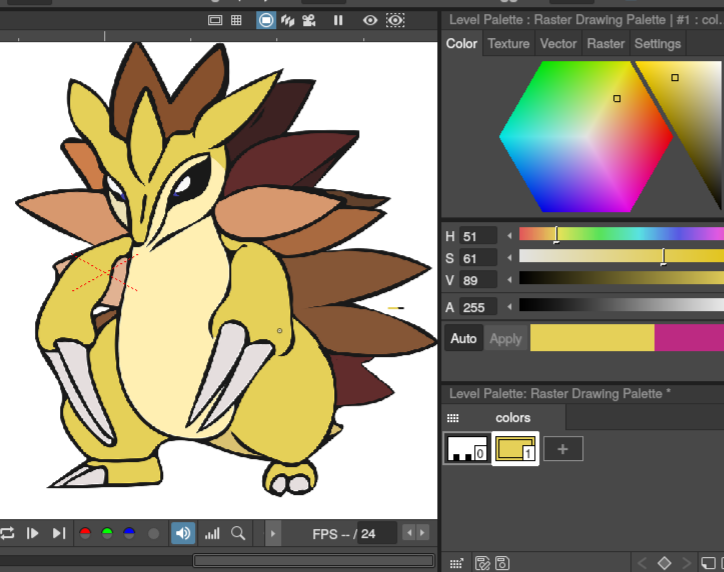Click the decrease arrow next to A value
Image resolution: width=724 pixels, height=572 pixels.
509,307
